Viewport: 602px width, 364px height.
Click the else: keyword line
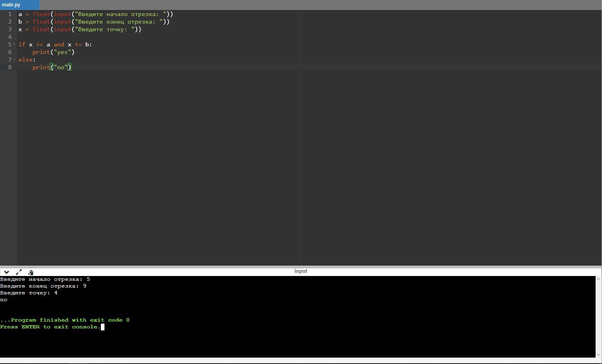[x=27, y=60]
